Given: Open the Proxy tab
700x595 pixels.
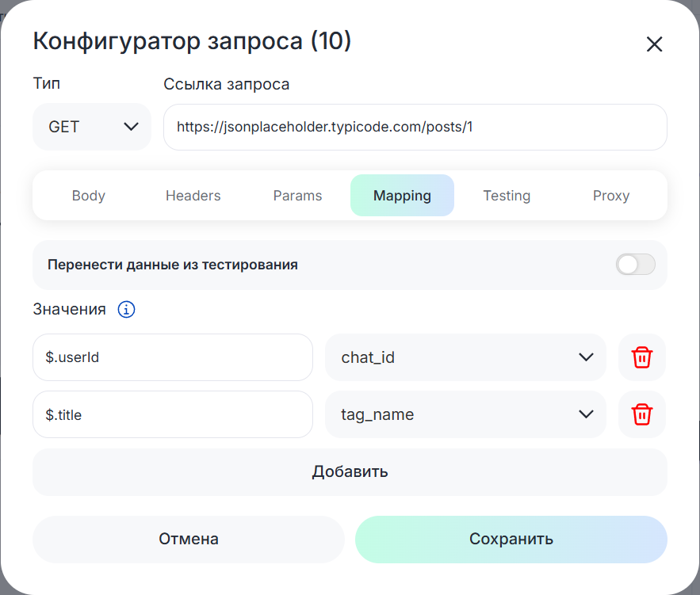Looking at the screenshot, I should coord(610,196).
